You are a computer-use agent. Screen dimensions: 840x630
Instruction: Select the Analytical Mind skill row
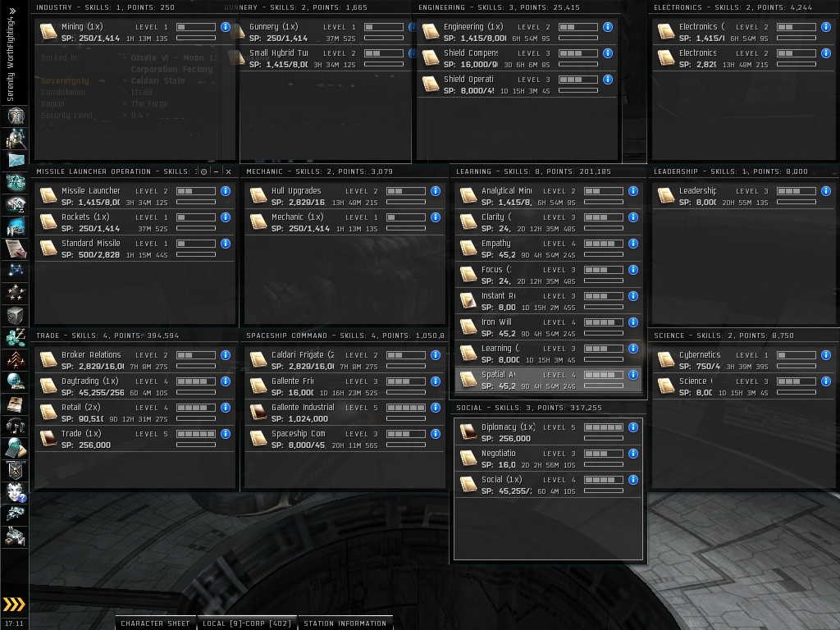pos(549,196)
